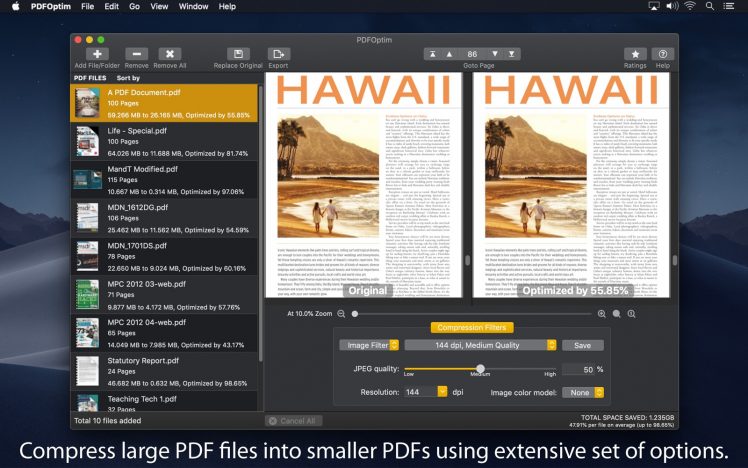Click the zoom in magnifier icon
The height and width of the screenshot is (468, 748).
click(602, 313)
